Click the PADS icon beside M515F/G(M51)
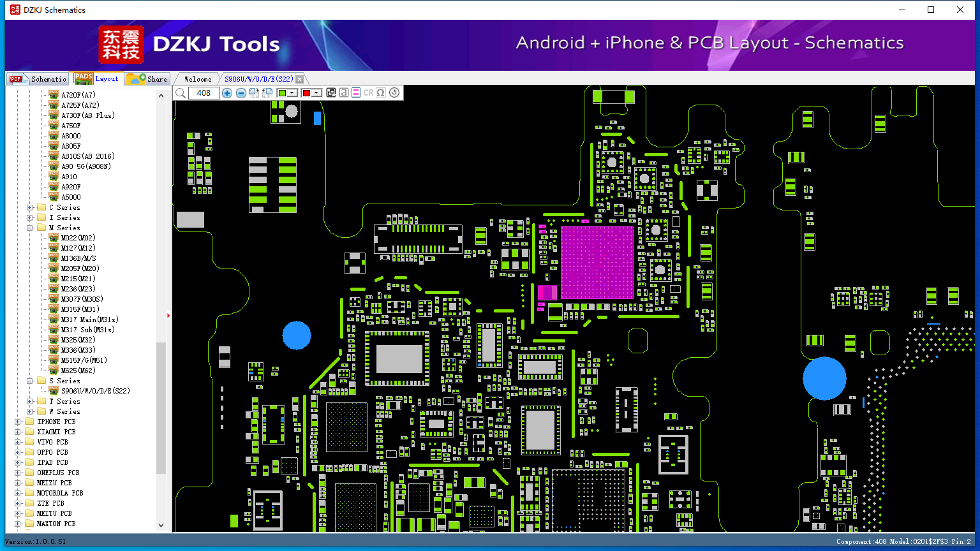This screenshot has height=551, width=980. (54, 360)
